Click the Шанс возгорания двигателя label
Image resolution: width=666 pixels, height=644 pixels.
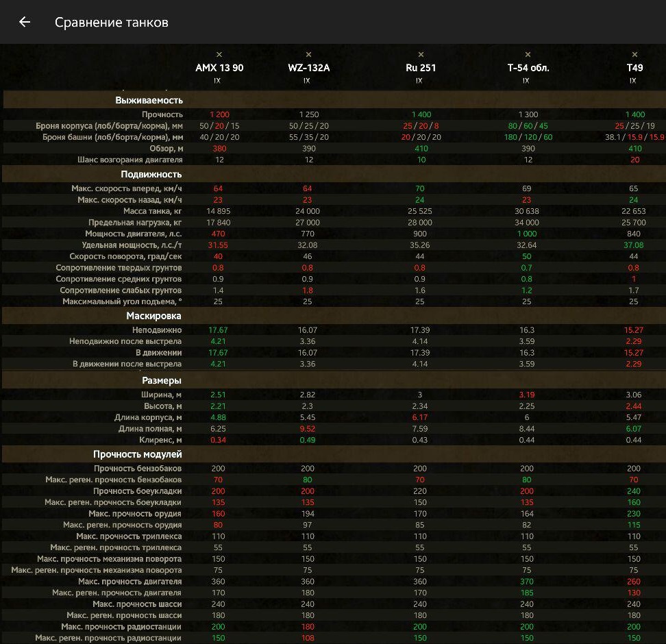click(x=130, y=160)
